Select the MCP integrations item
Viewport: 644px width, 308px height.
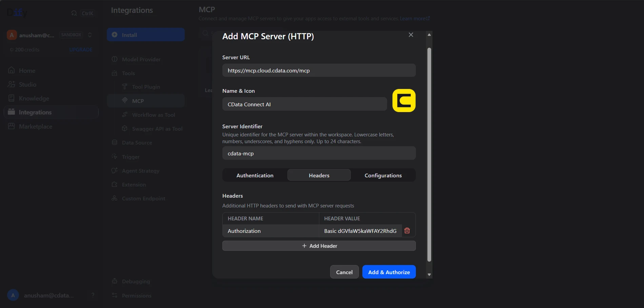pyautogui.click(x=146, y=101)
